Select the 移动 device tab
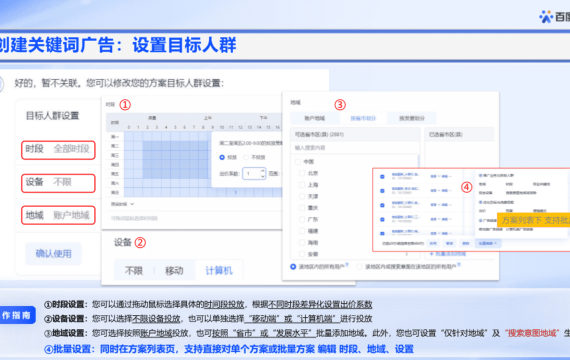Viewport: 570px width, 360px height. [x=174, y=271]
